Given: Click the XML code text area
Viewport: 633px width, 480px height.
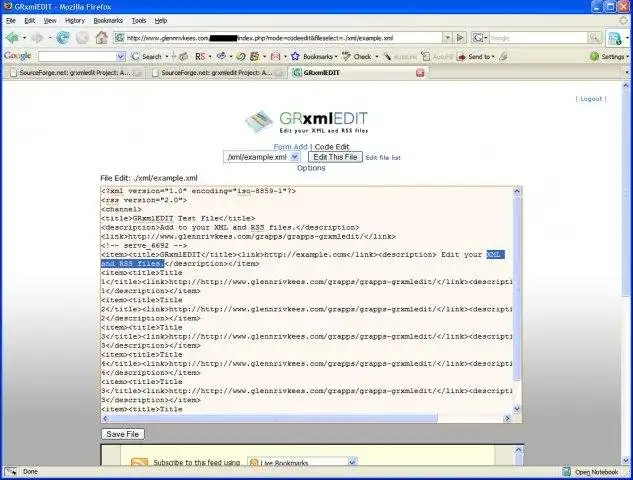Looking at the screenshot, I should pos(307,300).
